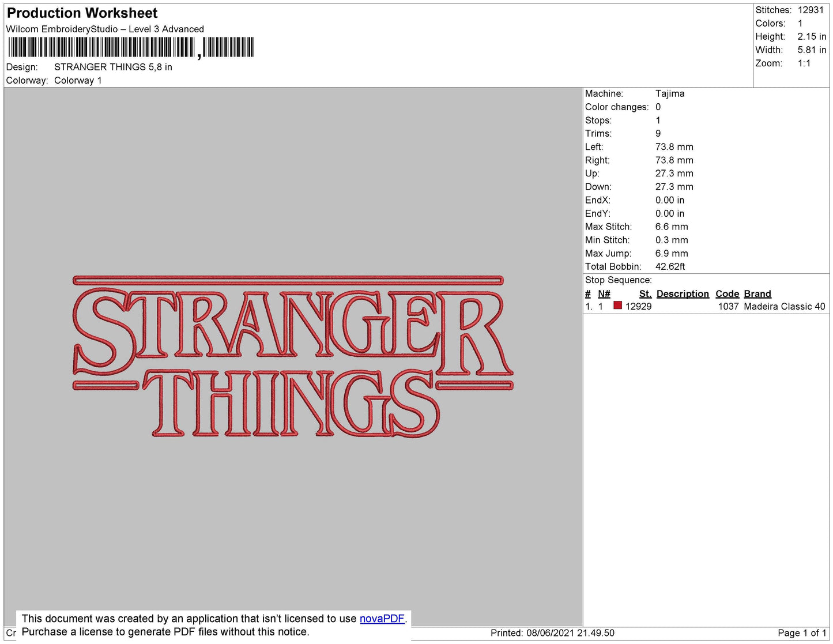Viewport: 833px width, 644px height.
Task: Select Max Jump value 6.9 mm
Action: (672, 253)
